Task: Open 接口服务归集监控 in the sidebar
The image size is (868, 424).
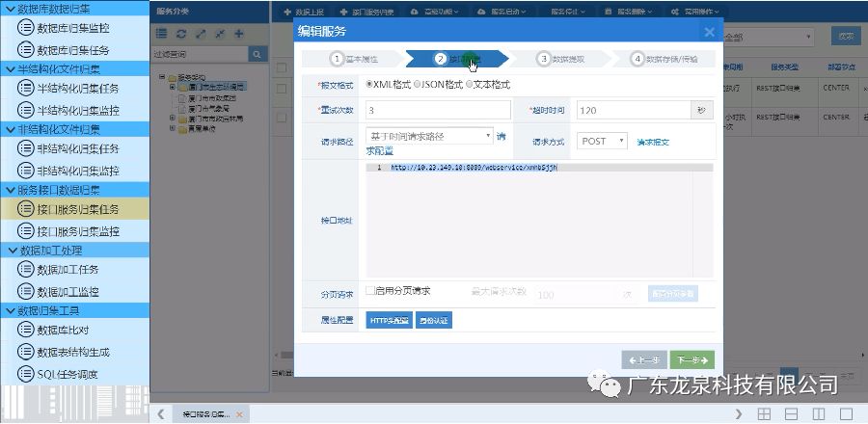Action: pyautogui.click(x=77, y=231)
